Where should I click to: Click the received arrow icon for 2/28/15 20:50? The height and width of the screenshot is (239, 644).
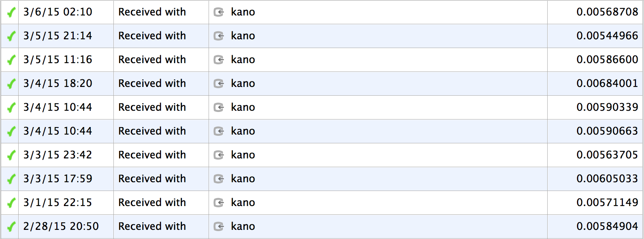219,227
